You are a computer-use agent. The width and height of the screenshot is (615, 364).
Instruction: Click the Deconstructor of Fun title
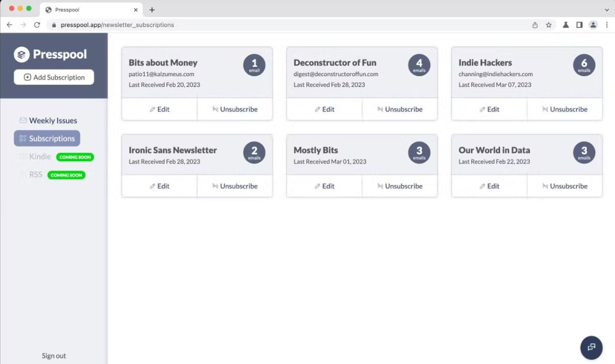pos(335,63)
